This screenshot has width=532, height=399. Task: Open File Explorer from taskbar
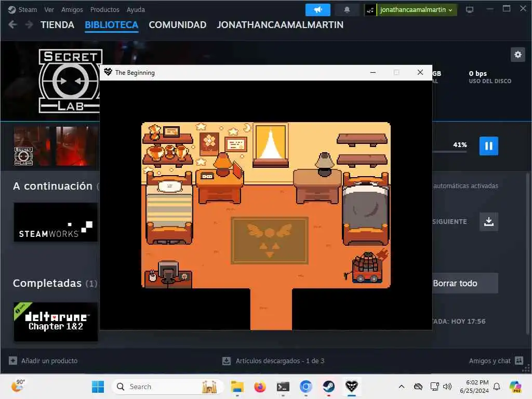point(237,387)
